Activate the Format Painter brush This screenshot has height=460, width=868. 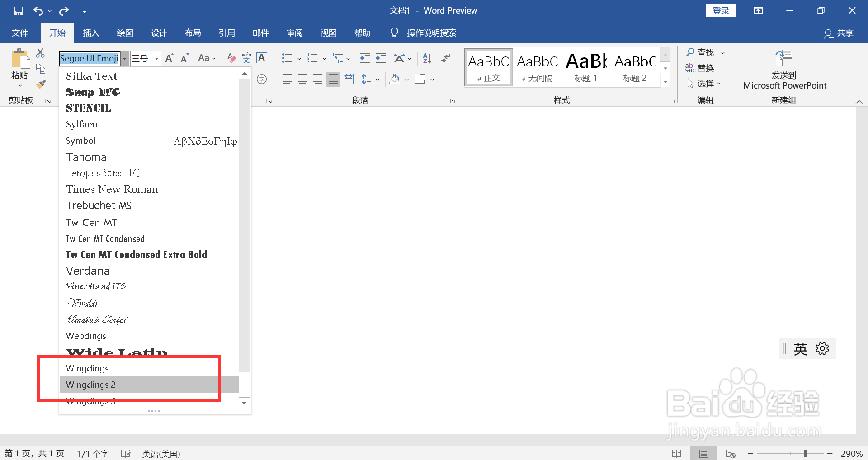click(41, 84)
